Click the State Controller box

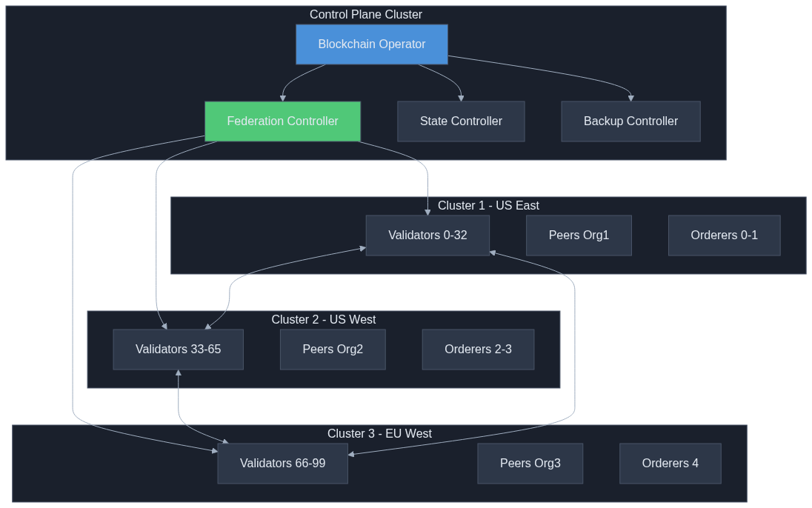461,121
